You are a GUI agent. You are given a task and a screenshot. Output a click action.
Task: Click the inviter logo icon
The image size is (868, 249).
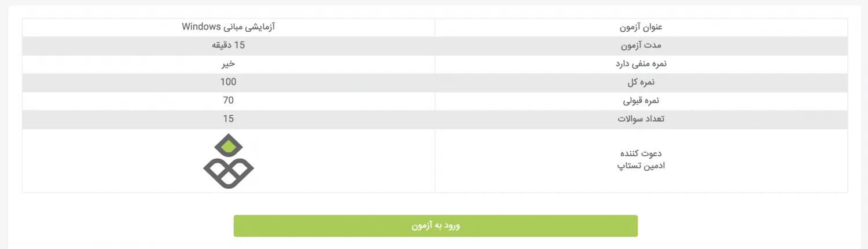(x=229, y=161)
